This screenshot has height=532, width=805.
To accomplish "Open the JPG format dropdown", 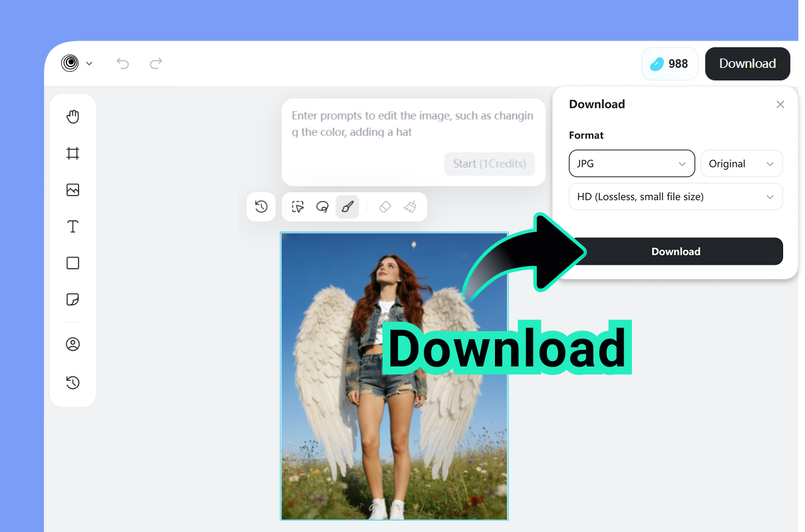I will point(631,164).
